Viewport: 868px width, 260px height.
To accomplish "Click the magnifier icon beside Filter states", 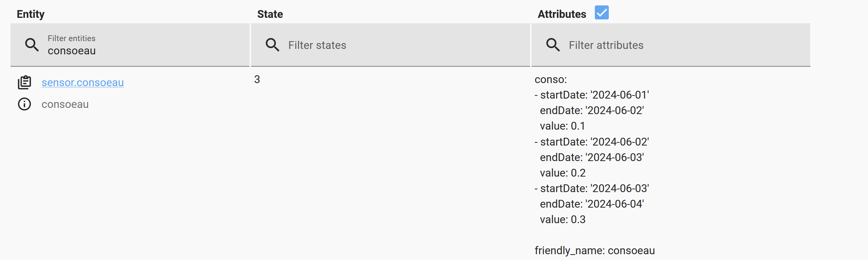I will click(x=272, y=45).
